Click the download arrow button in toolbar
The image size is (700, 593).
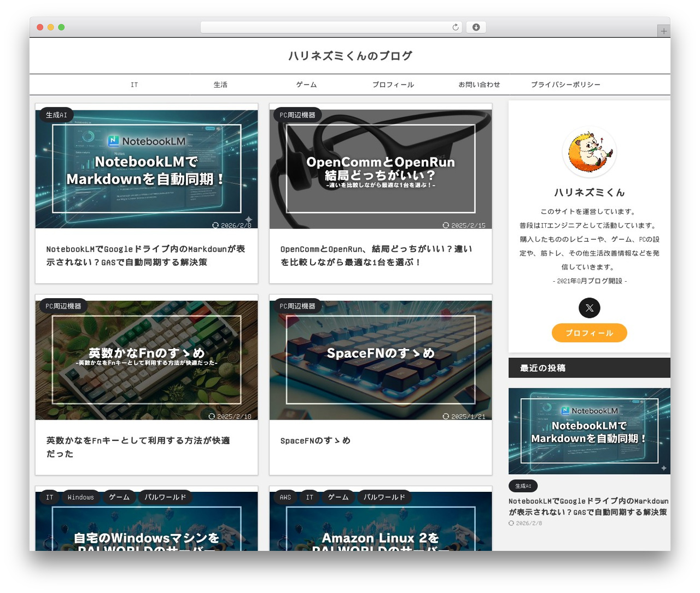click(x=476, y=27)
